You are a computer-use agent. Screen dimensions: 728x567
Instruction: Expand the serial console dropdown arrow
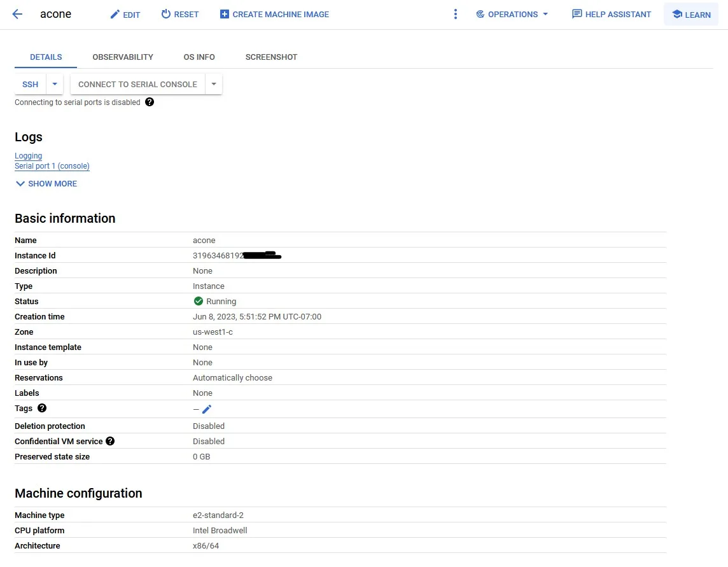coord(214,84)
